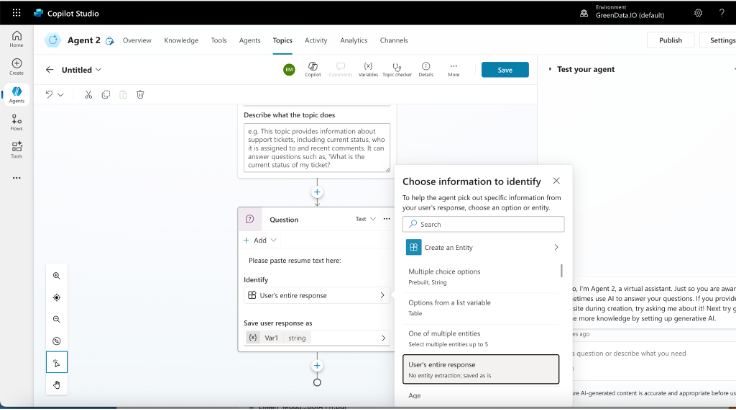
Task: Open Tools in left sidebar
Action: pos(16,150)
